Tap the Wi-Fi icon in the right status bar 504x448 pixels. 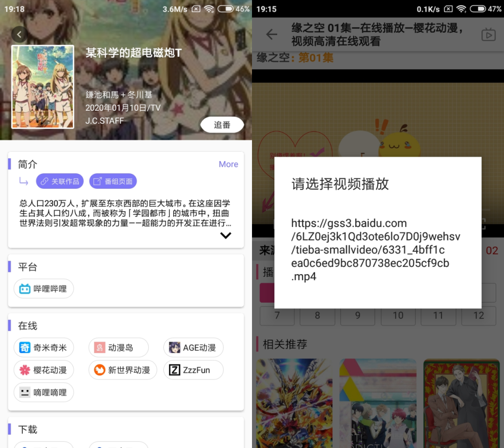(462, 9)
